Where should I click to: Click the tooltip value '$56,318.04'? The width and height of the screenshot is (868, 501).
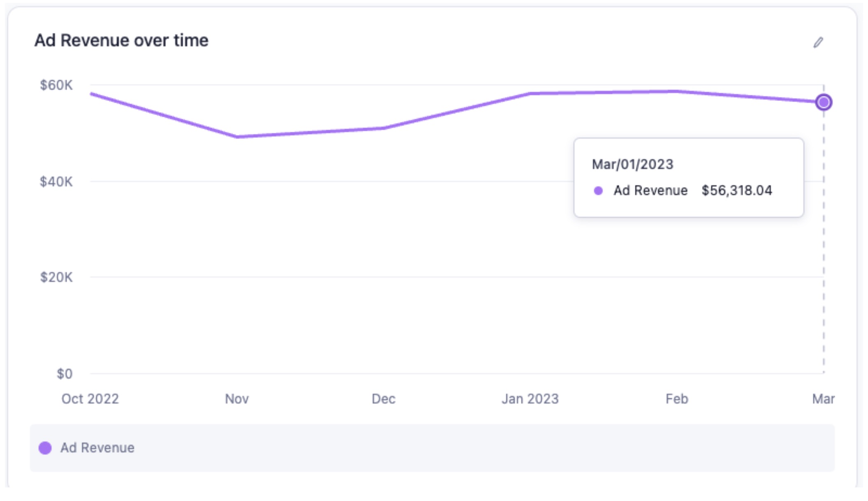(737, 190)
